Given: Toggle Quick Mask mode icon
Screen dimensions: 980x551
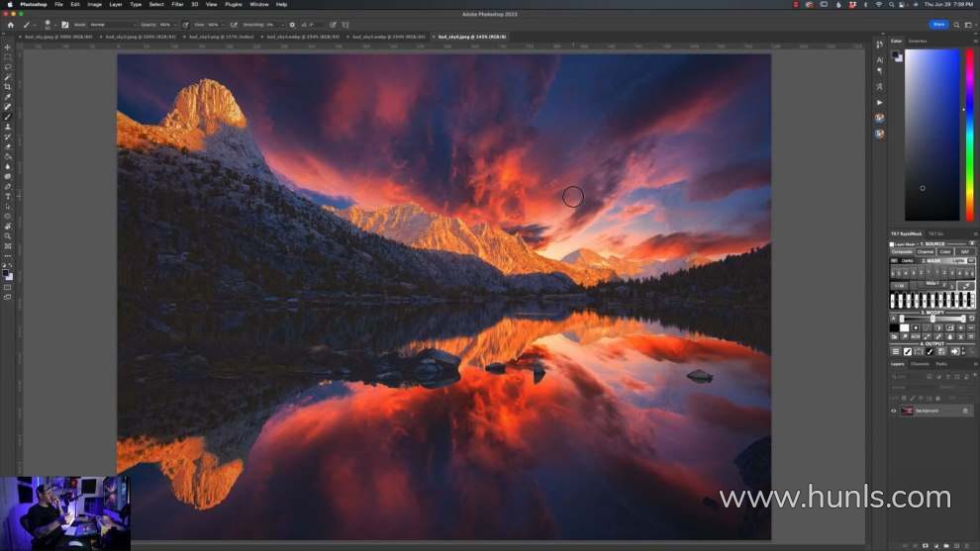Looking at the screenshot, I should [x=8, y=287].
